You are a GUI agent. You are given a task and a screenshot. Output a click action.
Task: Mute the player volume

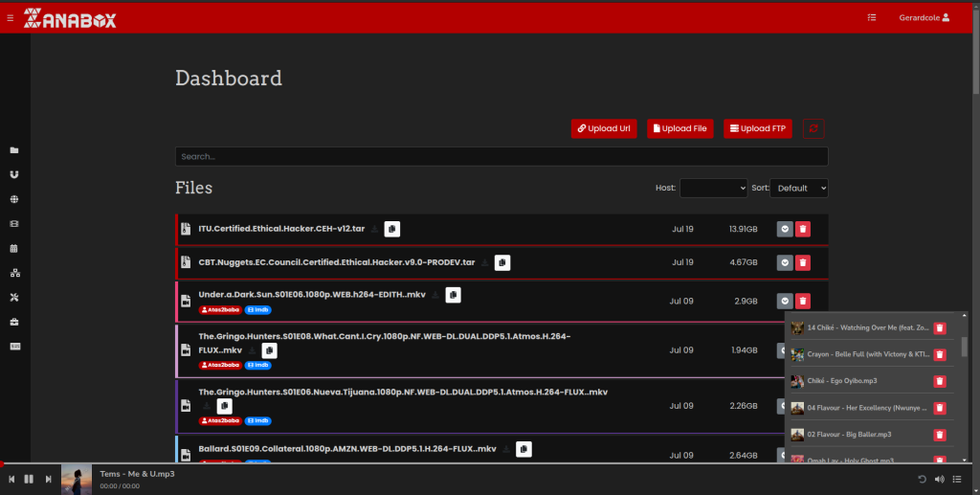[x=940, y=480]
